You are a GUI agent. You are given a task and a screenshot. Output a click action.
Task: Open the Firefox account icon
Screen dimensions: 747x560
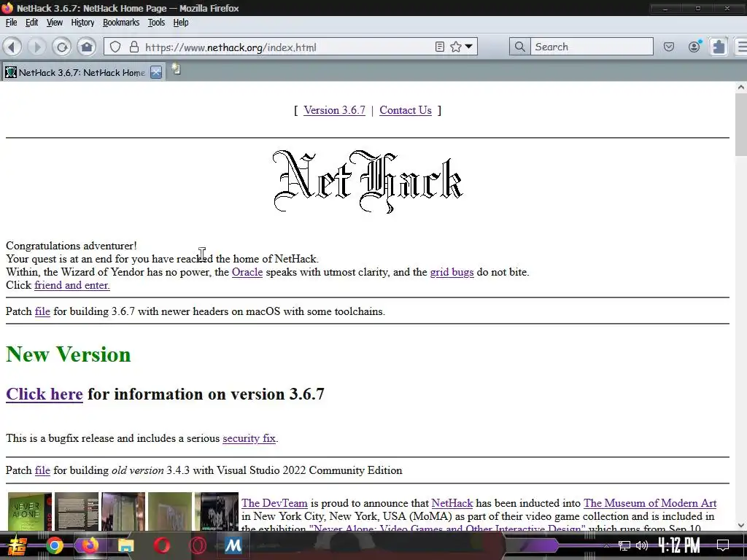(x=694, y=46)
